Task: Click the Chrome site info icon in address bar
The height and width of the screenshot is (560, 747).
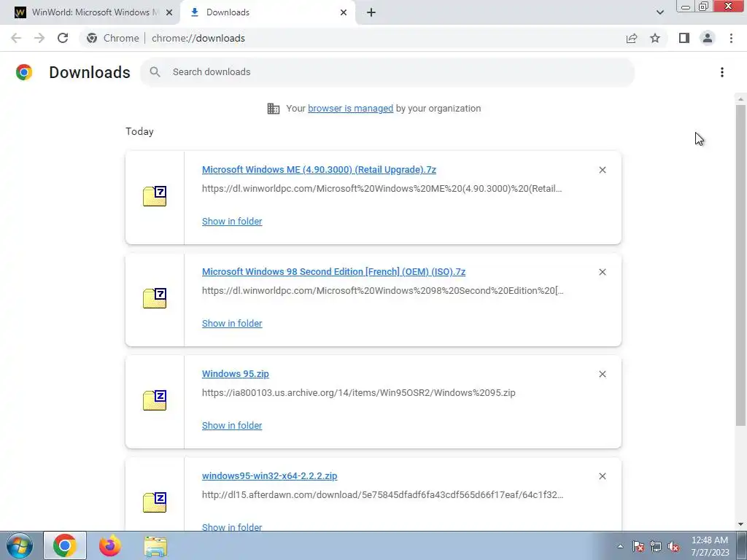Action: (x=92, y=38)
